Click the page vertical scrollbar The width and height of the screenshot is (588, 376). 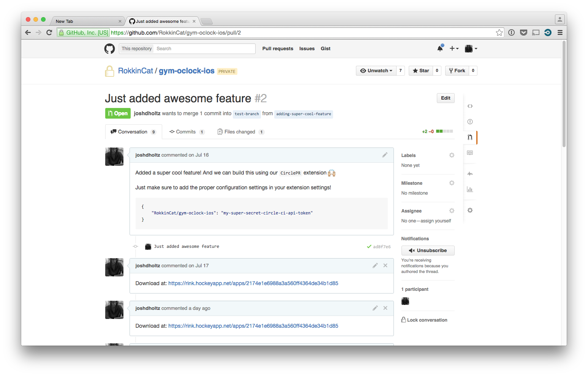tap(564, 94)
